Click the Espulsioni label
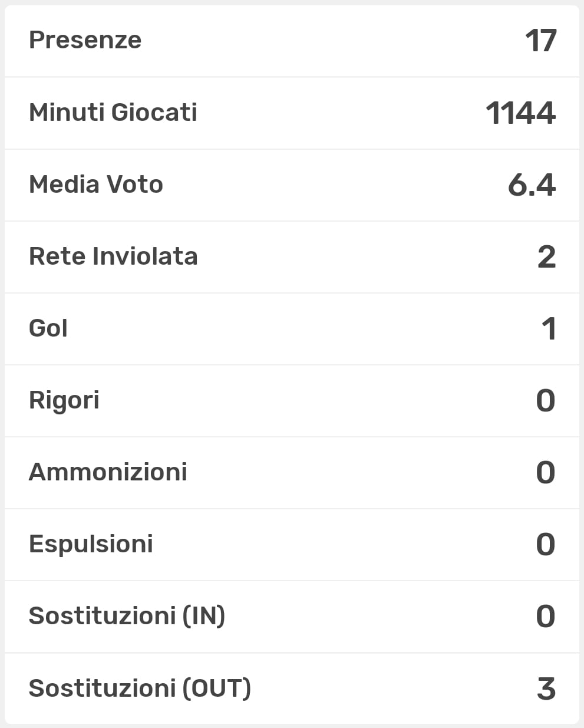This screenshot has height=728, width=584. (91, 543)
